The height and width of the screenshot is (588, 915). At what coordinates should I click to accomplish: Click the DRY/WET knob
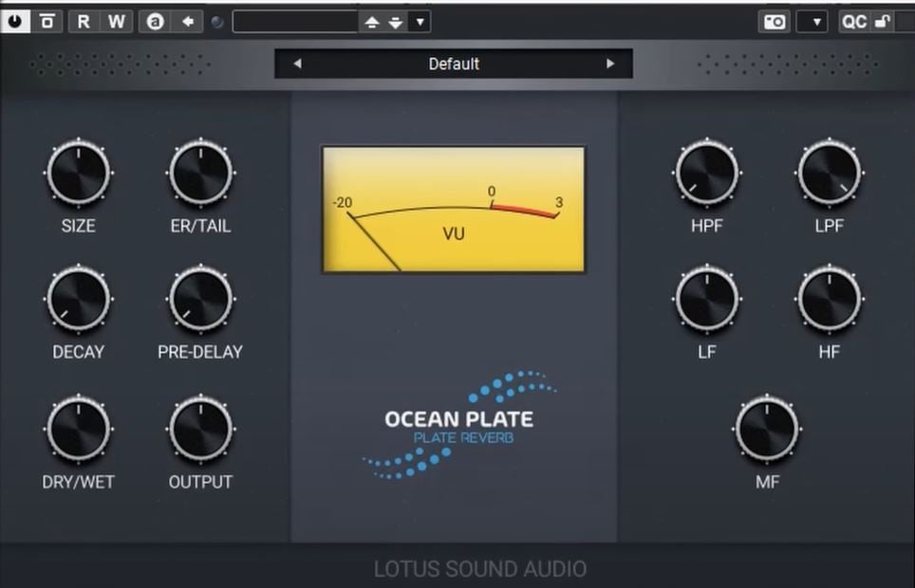click(78, 430)
